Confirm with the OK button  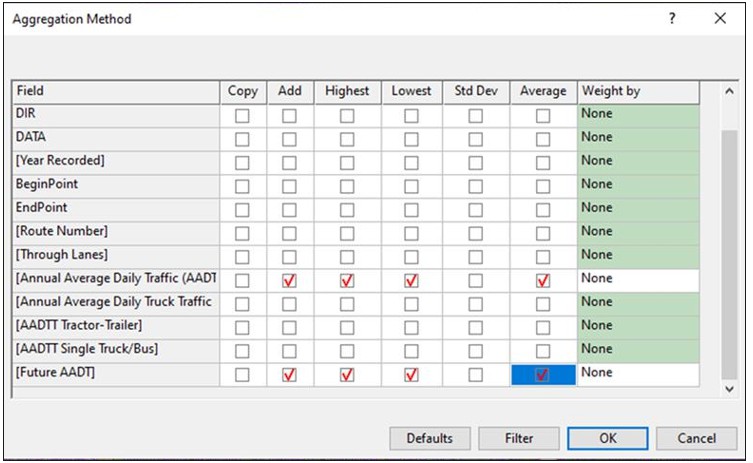tap(607, 438)
